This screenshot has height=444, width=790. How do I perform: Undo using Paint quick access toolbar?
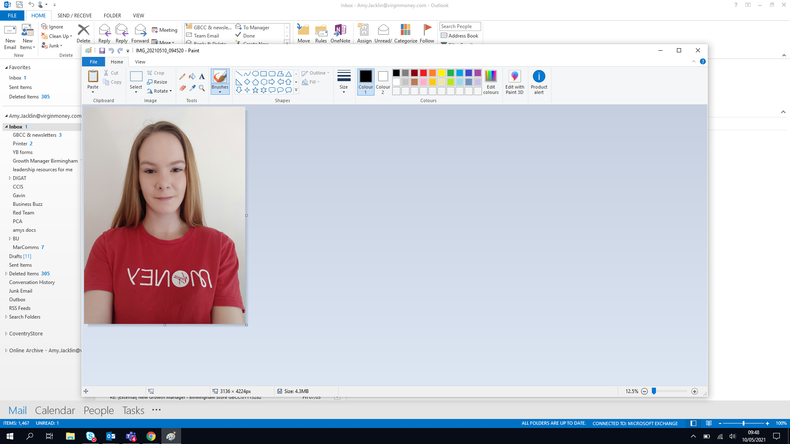[x=111, y=50]
